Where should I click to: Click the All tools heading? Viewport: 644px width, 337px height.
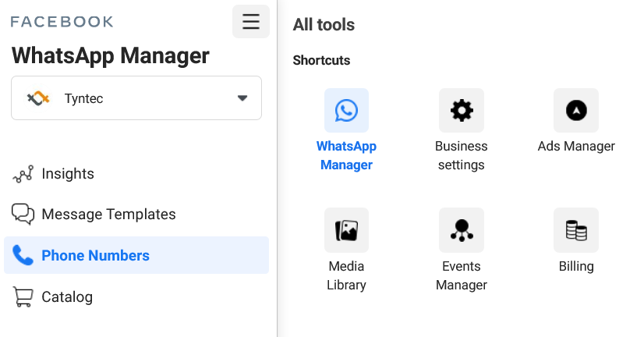click(324, 25)
